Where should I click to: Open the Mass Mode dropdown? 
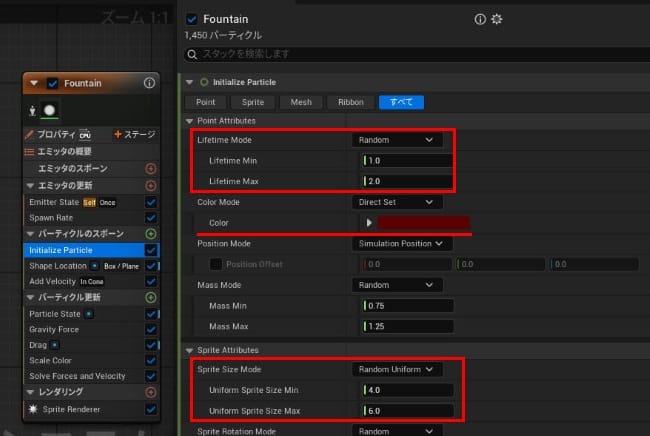397,285
